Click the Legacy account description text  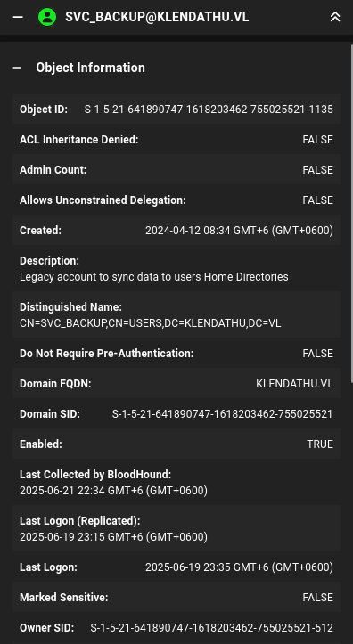click(x=154, y=277)
